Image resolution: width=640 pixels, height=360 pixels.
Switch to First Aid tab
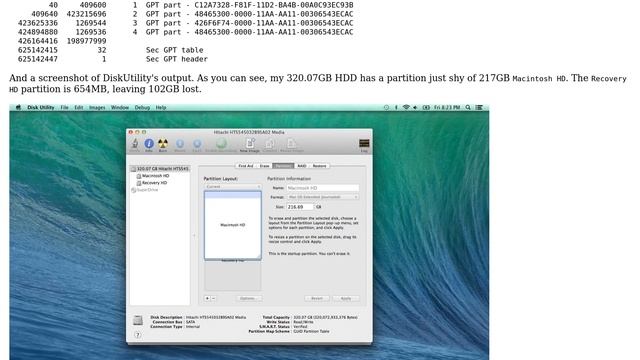(246, 166)
